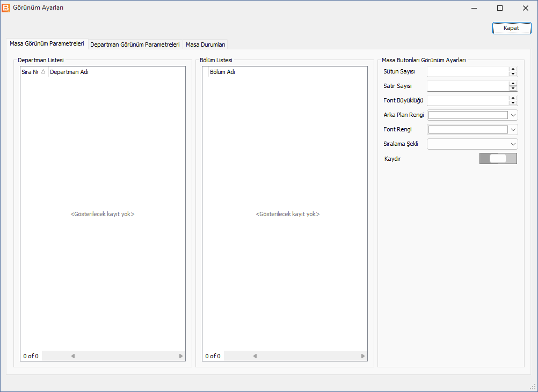
Task: Switch to Departman Görünüm Parametreleri tab
Action: coord(135,45)
